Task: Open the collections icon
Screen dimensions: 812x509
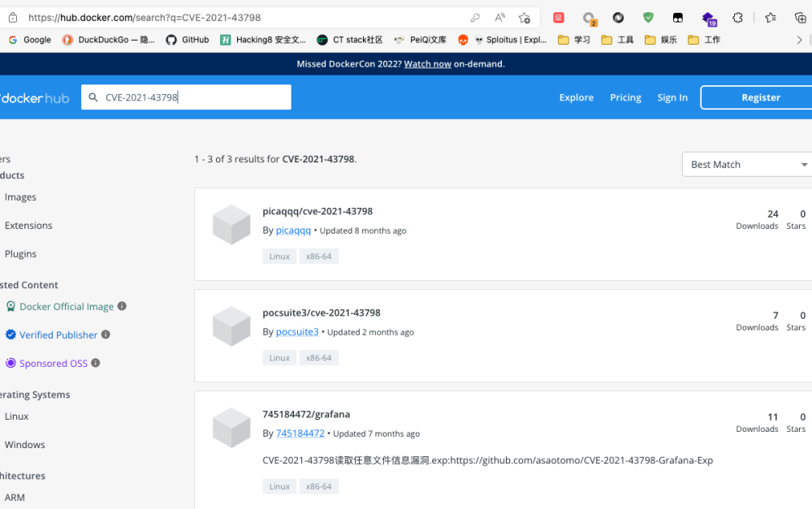Action: pyautogui.click(x=800, y=18)
